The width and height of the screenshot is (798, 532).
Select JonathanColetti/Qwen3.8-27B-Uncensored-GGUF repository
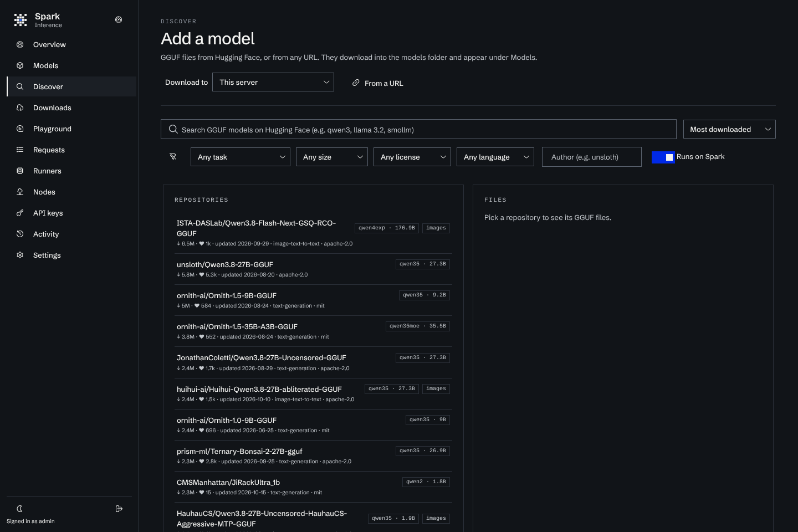point(313,362)
